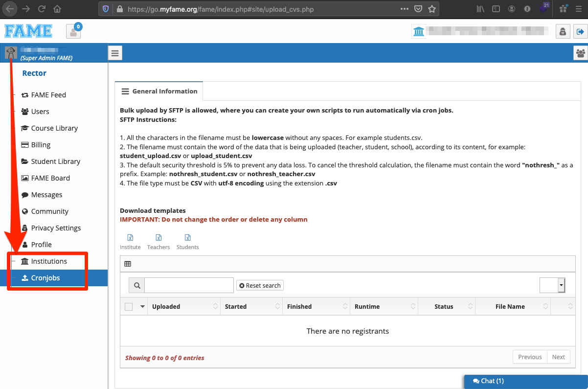Toggle Firefox sidebar view icon
Image resolution: width=588 pixels, height=389 pixels.
pyautogui.click(x=497, y=9)
